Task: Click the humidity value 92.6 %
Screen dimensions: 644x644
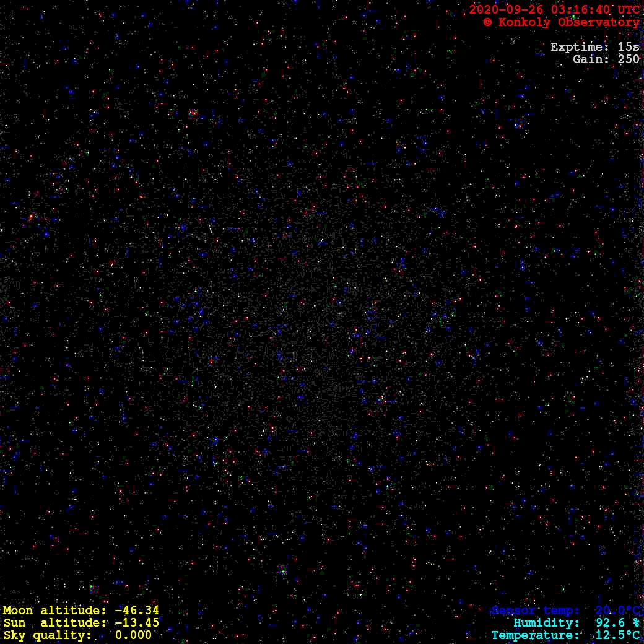Action: pyautogui.click(x=617, y=623)
